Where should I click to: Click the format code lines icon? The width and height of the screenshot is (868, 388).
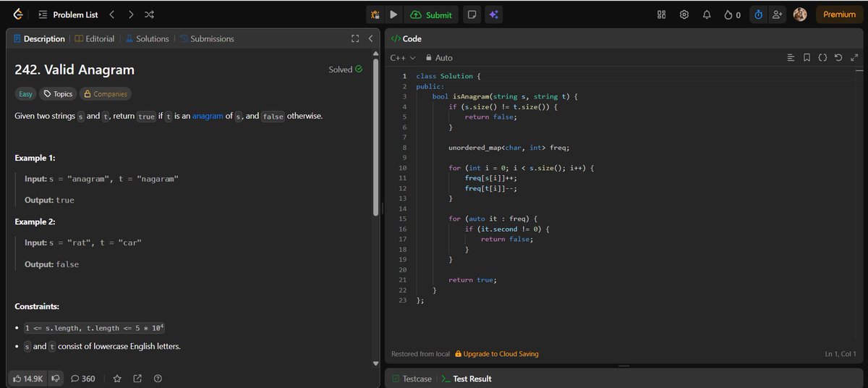(x=791, y=57)
